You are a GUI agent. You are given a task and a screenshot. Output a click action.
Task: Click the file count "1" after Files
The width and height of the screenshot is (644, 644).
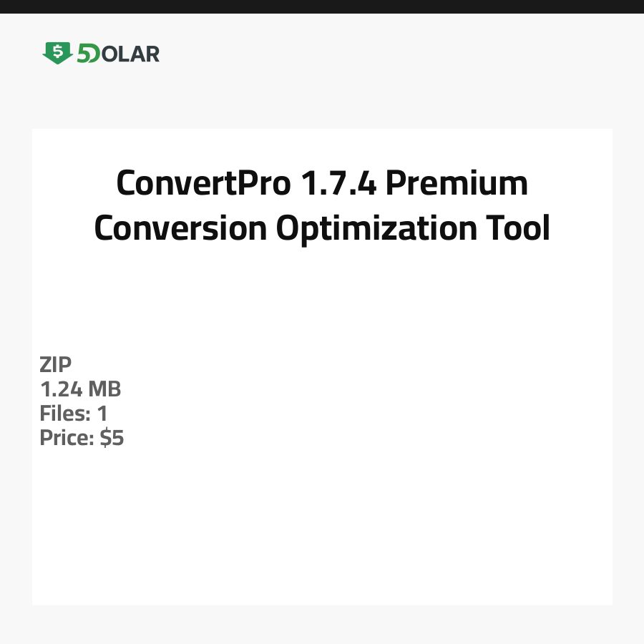pyautogui.click(x=102, y=414)
